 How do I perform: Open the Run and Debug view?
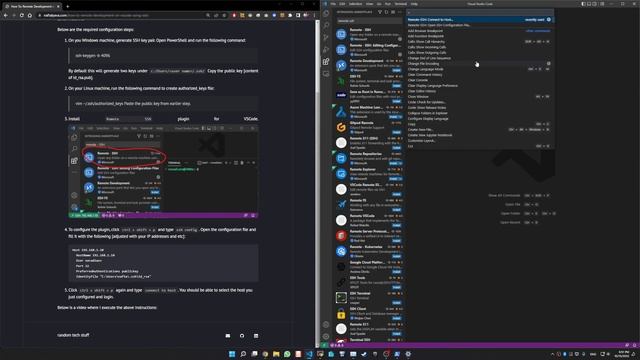click(x=326, y=49)
